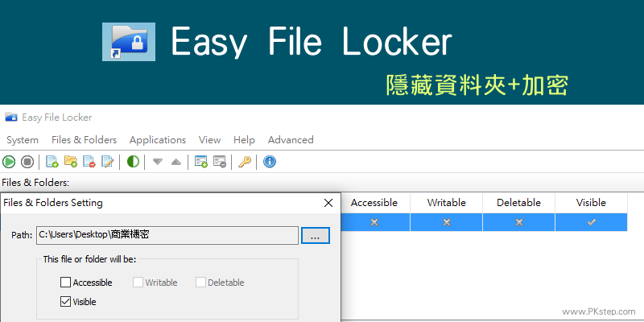
Task: Uncheck the Visible checkbox
Action: click(x=65, y=302)
